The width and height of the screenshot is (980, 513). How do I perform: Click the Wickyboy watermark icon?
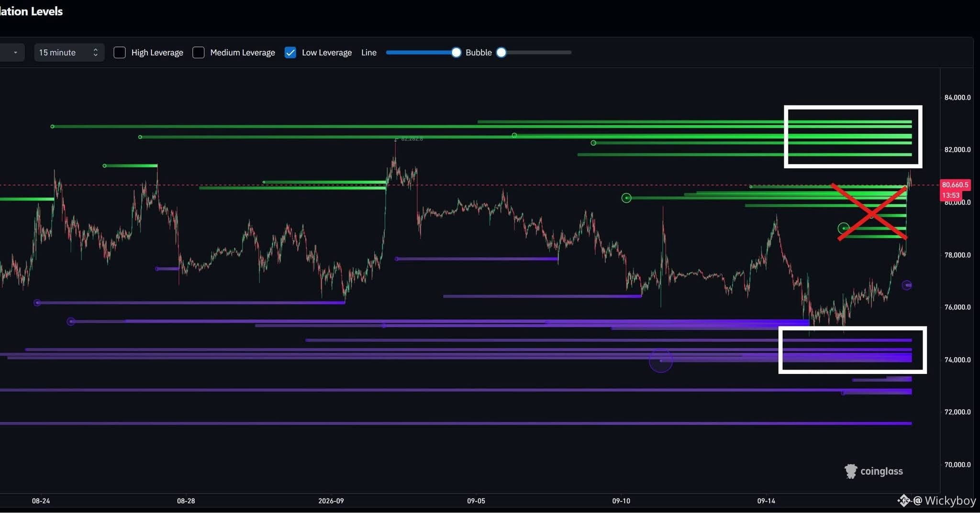click(x=903, y=501)
